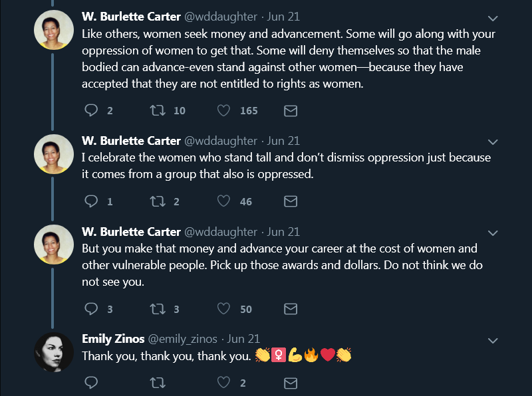Reply to the 'I celebrate the women' tweet
Image resolution: width=532 pixels, height=396 pixels.
coord(92,201)
